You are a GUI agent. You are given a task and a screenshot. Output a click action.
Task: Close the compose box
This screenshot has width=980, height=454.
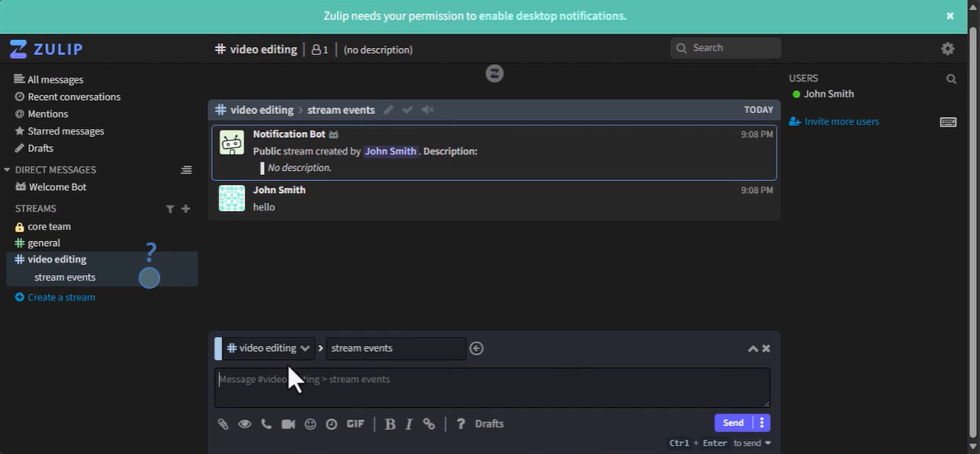766,349
